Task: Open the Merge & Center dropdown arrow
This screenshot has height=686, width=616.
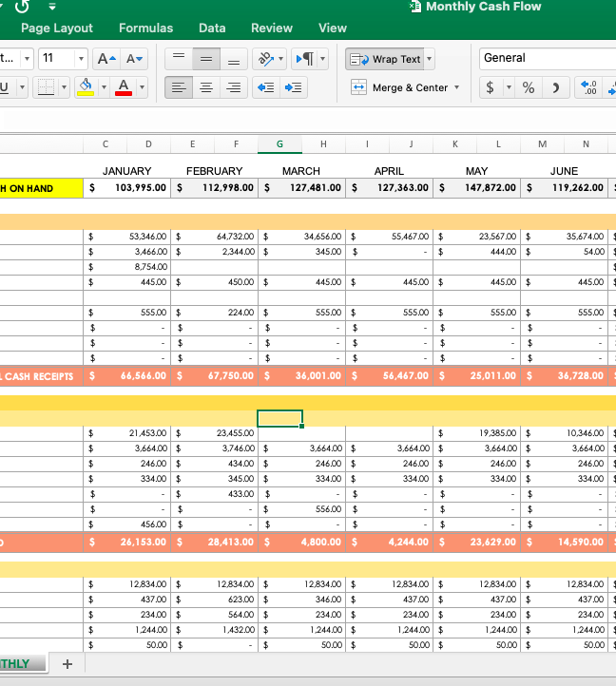Action: click(x=457, y=87)
